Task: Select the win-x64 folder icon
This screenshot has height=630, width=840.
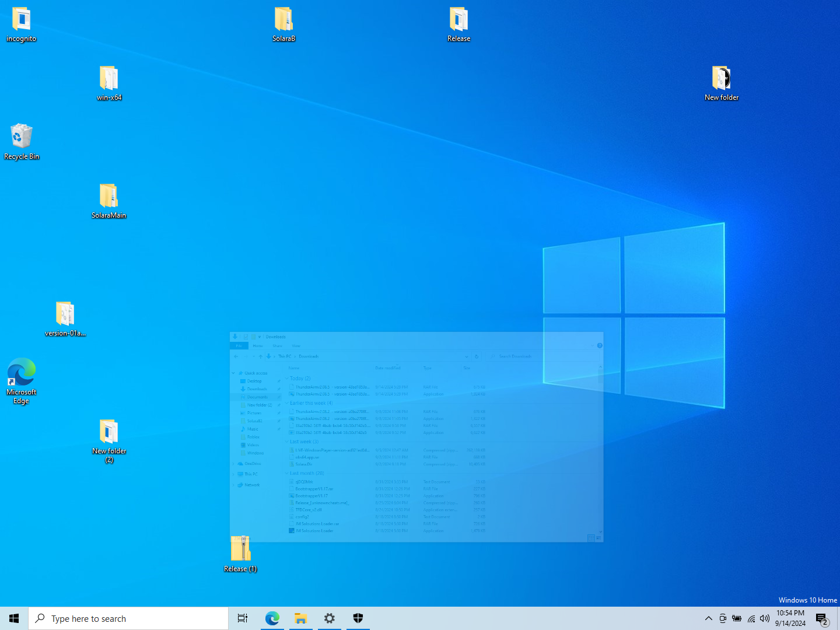Action: [109, 79]
